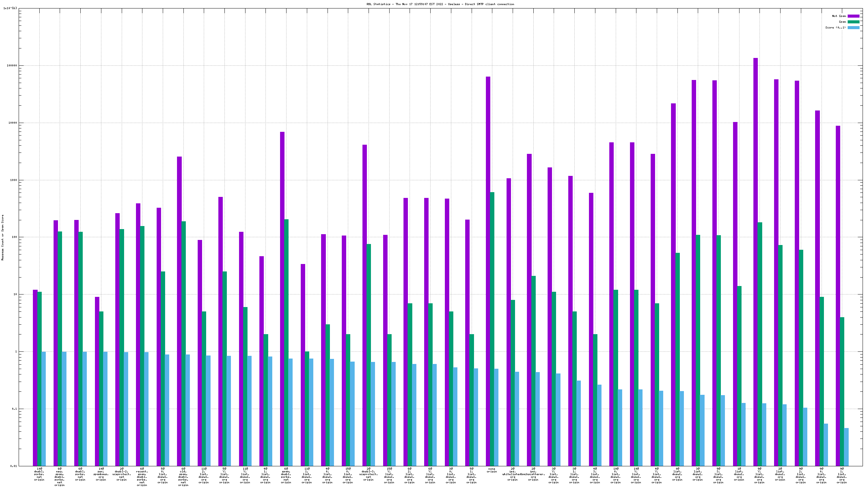Click the purple Not Spam legend swatch
The width and height of the screenshot is (868, 488).
pyautogui.click(x=853, y=16)
